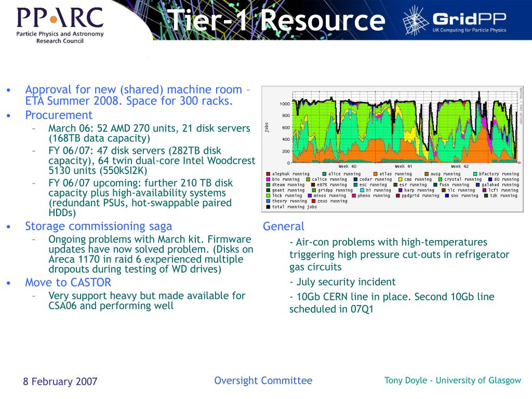Click the 'galahad running' legend label
Viewport: 532px width, 399px height.
(500, 185)
